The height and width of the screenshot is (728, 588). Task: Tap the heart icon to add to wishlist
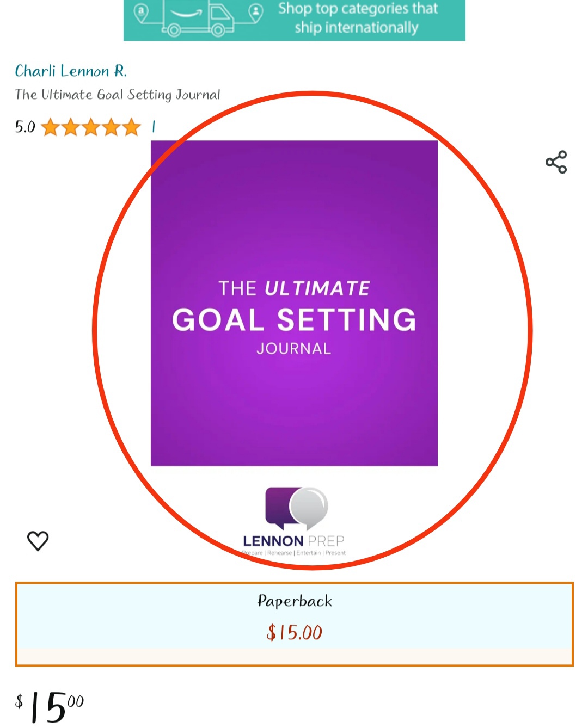pyautogui.click(x=38, y=541)
